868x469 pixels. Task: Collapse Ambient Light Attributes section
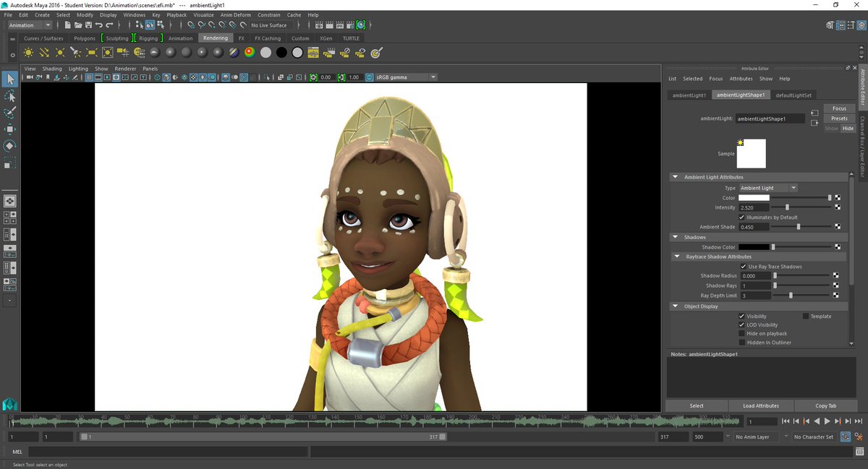675,177
